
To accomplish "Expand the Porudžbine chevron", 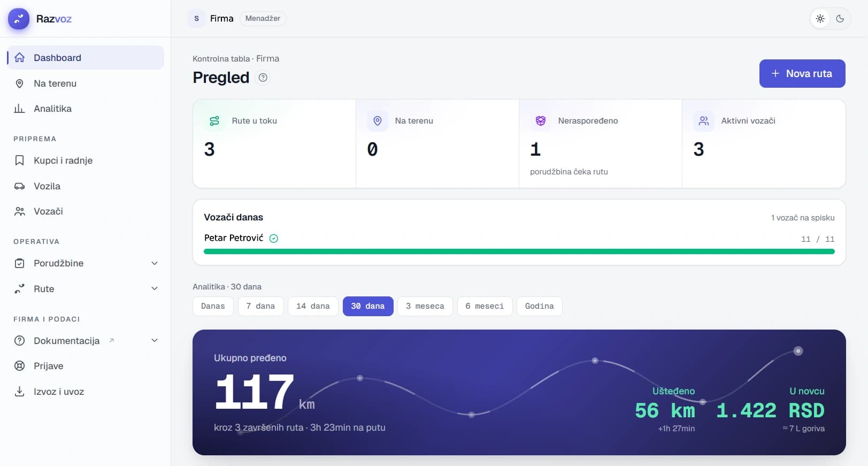I will point(155,263).
